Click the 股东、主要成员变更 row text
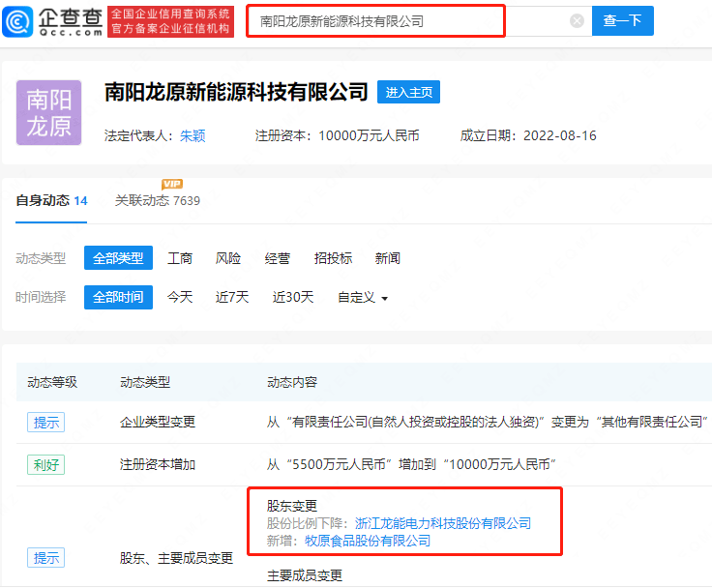 [176, 558]
